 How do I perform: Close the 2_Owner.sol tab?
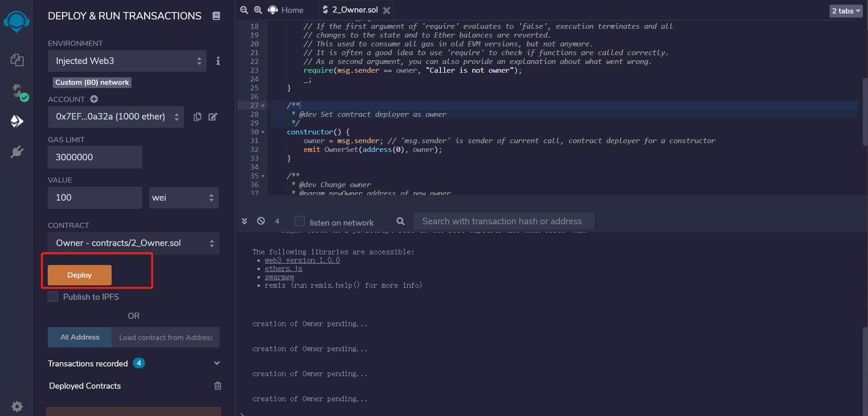(387, 10)
